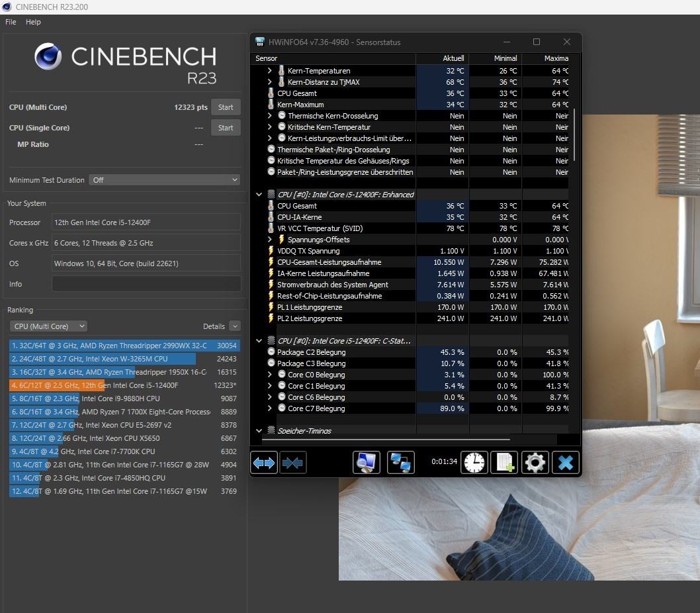Click lightning icon beside IA-Kerne Leistungsaufnahme

(x=271, y=273)
